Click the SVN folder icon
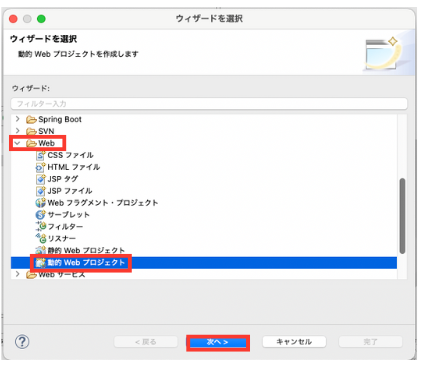Screen dimensions: 425x368 tap(31, 131)
